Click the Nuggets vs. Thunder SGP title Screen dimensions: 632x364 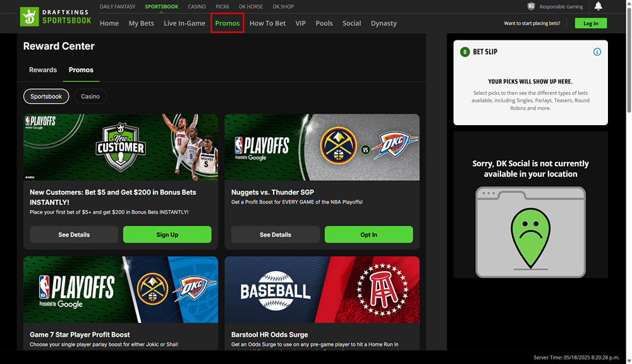[x=272, y=192]
